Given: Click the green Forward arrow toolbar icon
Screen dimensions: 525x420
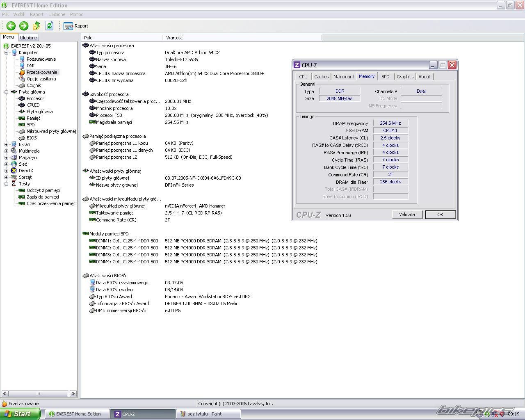Looking at the screenshot, I should tap(24, 26).
